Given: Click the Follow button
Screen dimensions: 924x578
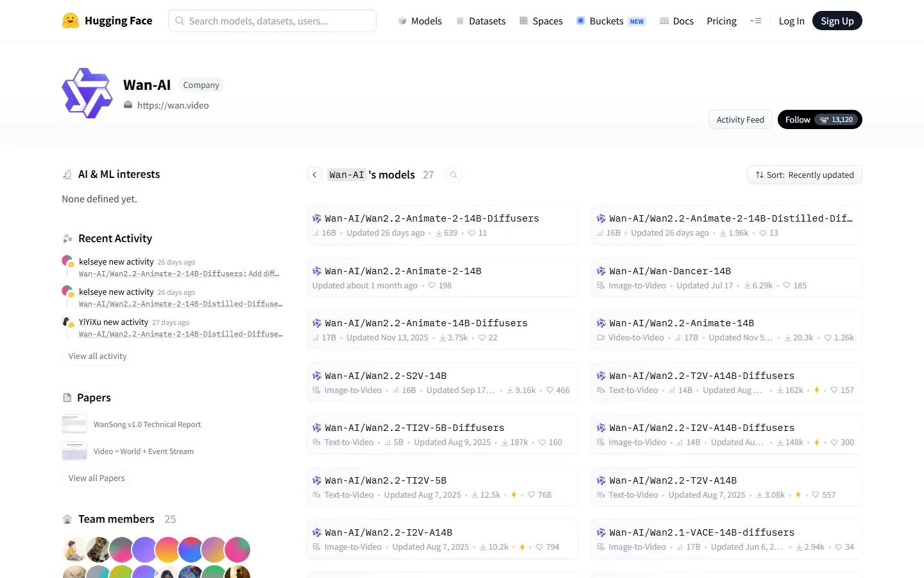Looking at the screenshot, I should [820, 119].
